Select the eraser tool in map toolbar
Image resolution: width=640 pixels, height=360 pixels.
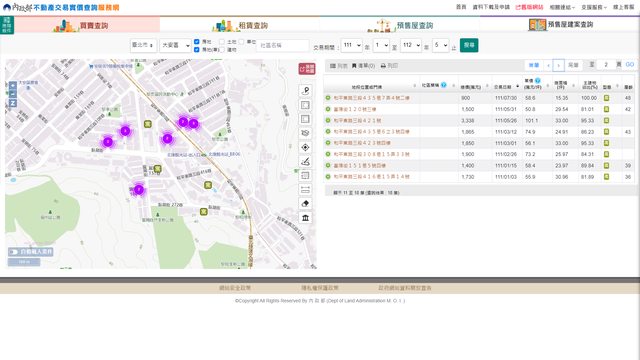305,204
